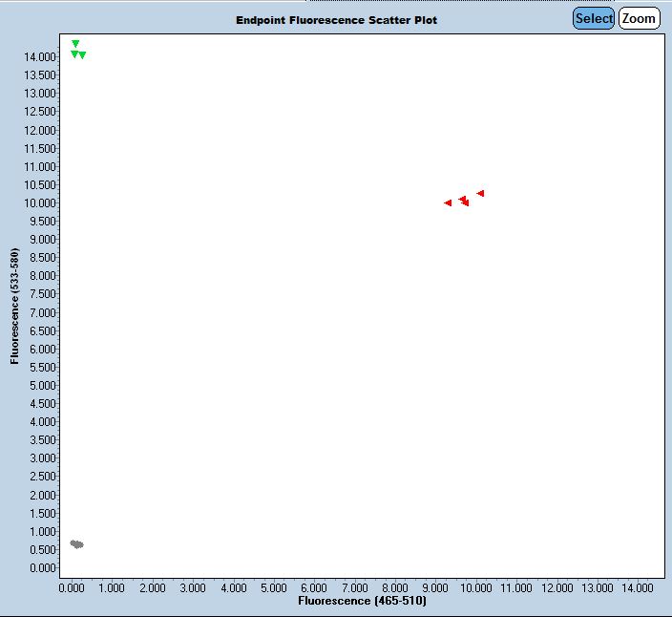The height and width of the screenshot is (617, 672).
Task: Click the 0.000 label on the x-axis
Action: (72, 588)
